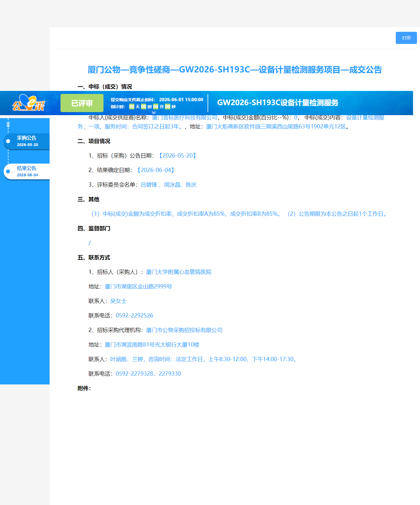Click address 厦门市湖里区金山路2999号
Screen dimensions: 420x505
click(138, 287)
